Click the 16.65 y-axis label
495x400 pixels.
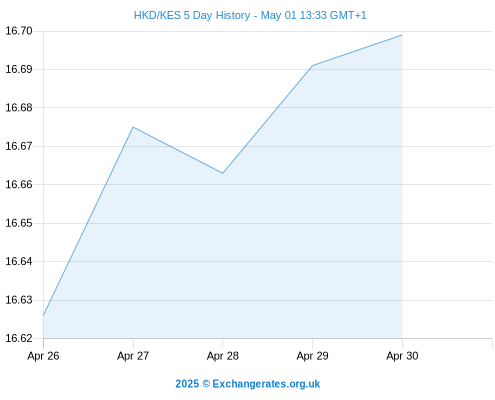[19, 223]
